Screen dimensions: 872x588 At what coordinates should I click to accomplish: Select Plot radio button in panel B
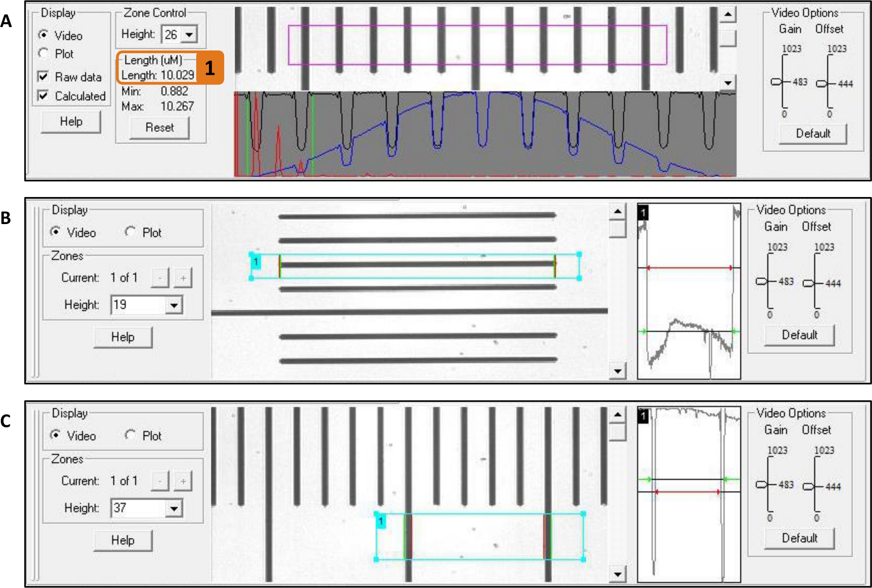130,232
